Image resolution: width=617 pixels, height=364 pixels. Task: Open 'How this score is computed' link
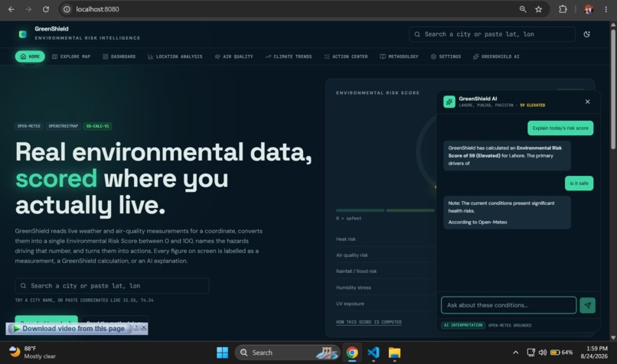click(x=369, y=322)
